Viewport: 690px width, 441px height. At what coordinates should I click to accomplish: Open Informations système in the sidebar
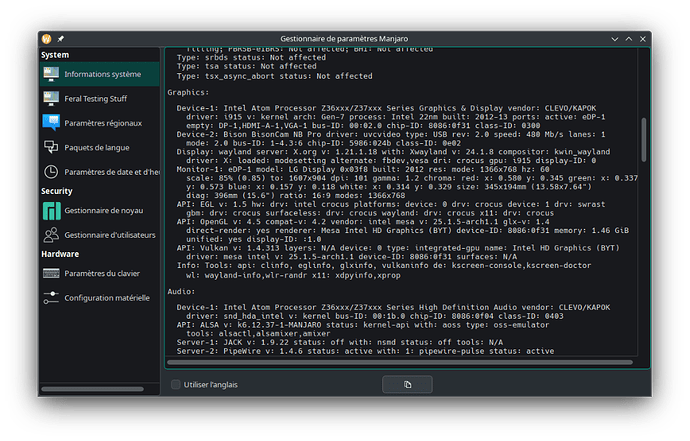tap(99, 74)
